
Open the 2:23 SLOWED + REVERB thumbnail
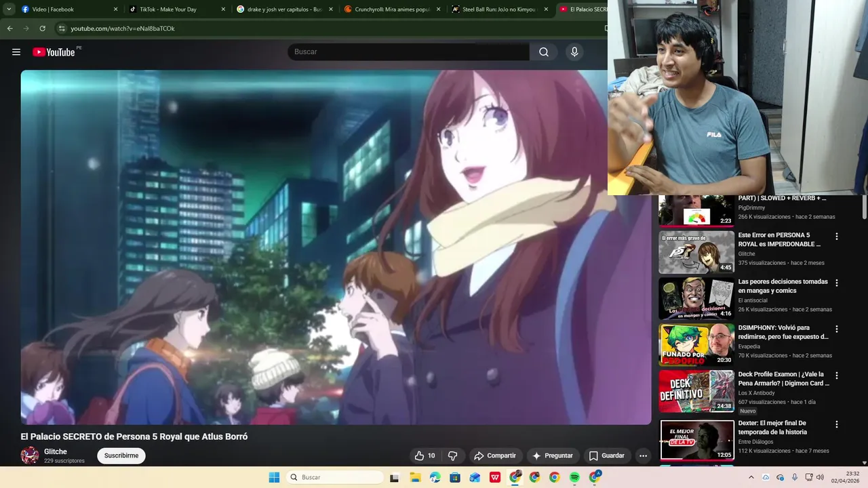coord(696,210)
